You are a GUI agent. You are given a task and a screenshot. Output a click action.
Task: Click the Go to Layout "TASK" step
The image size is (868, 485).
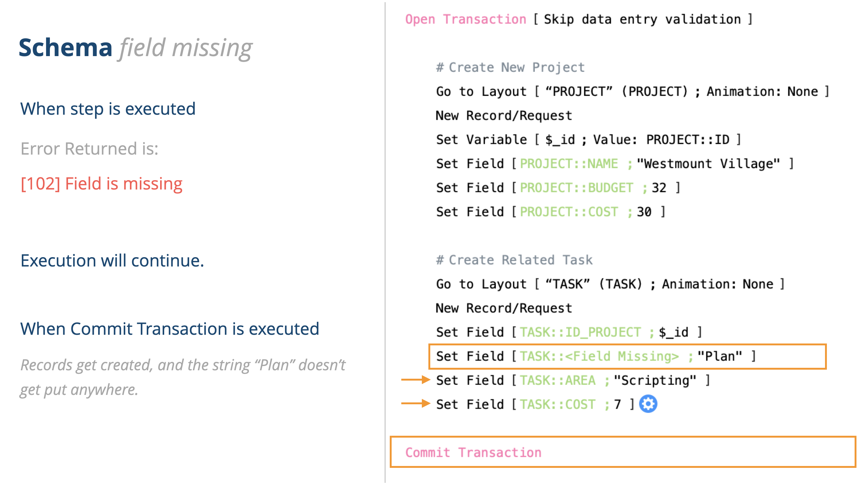[610, 284]
